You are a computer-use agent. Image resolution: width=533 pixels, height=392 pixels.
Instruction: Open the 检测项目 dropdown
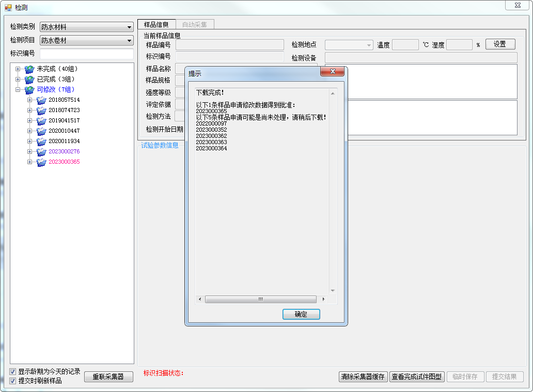click(129, 41)
